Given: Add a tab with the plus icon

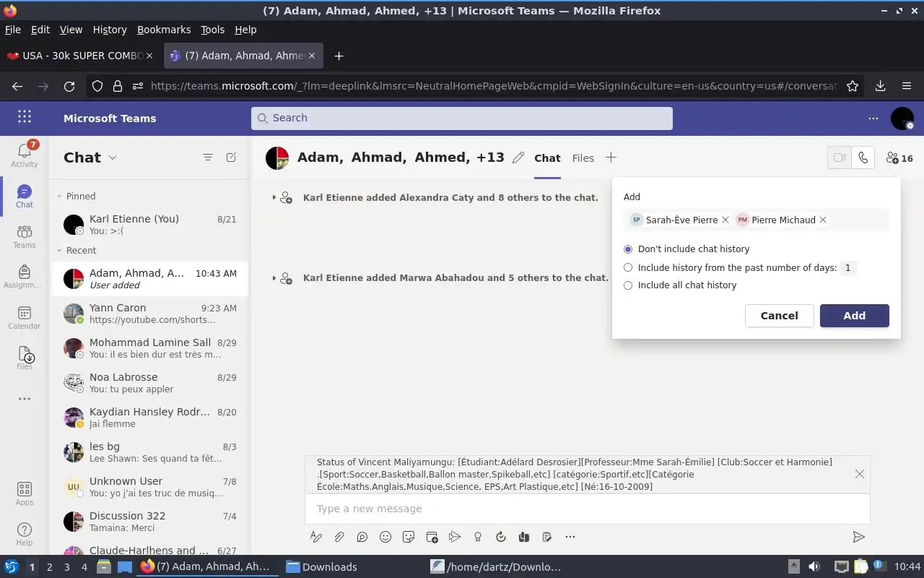Looking at the screenshot, I should pos(611,158).
